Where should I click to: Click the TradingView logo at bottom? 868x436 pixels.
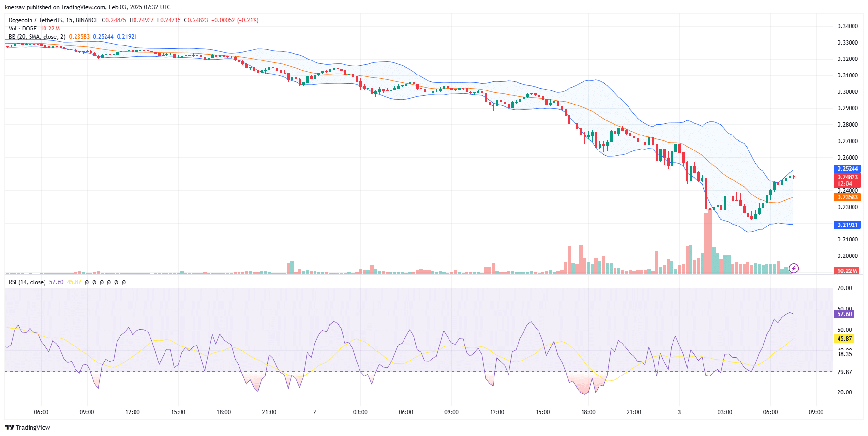click(x=28, y=427)
